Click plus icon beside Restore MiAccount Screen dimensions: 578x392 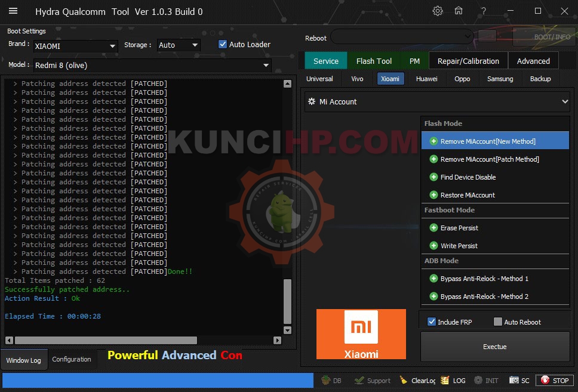[x=434, y=195]
